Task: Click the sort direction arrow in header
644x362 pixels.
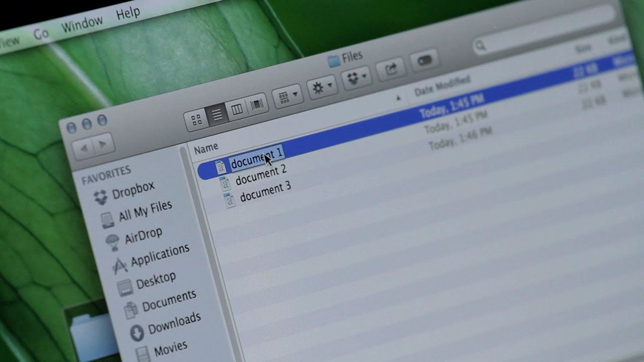Action: point(398,98)
